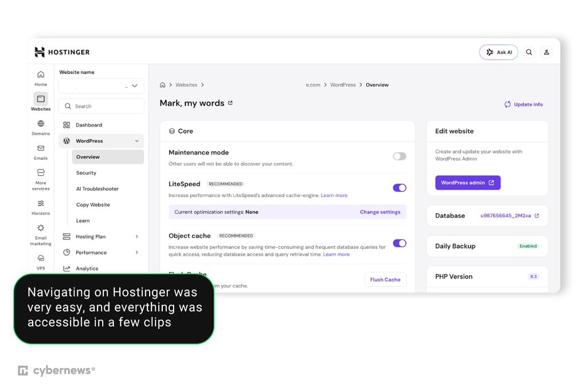Image resolution: width=587 pixels, height=392 pixels.
Task: Click the PHP Version 8.3 badge
Action: tap(533, 277)
